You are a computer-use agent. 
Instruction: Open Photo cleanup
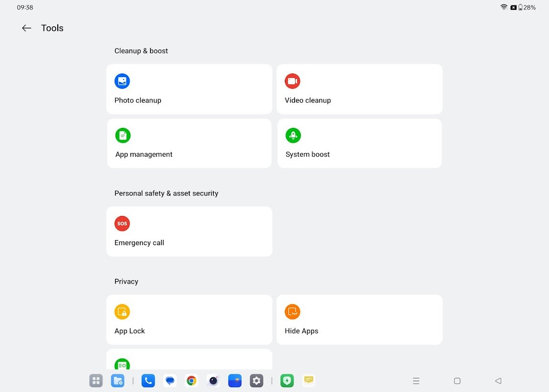[189, 89]
